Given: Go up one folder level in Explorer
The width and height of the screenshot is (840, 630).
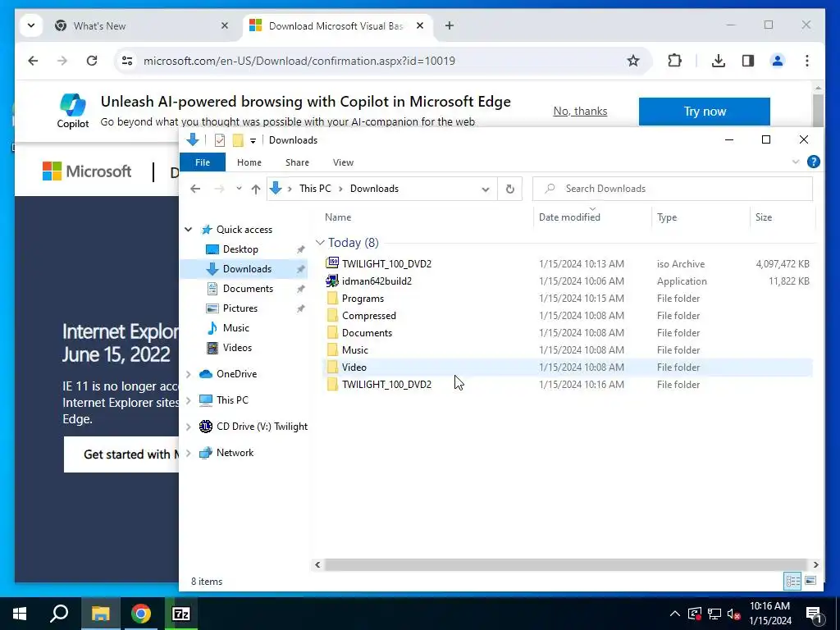Looking at the screenshot, I should pos(256,189).
